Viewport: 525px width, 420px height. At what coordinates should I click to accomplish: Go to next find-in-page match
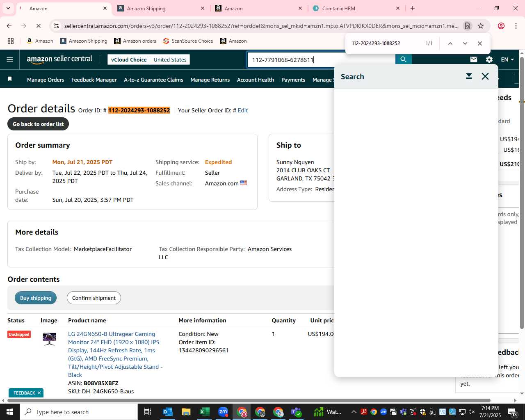coord(465,43)
